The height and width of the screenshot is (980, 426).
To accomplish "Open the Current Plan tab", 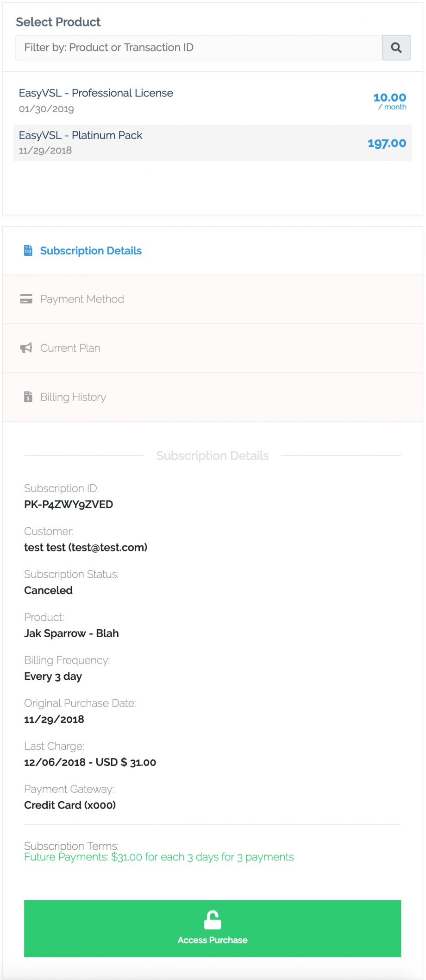I will click(70, 348).
